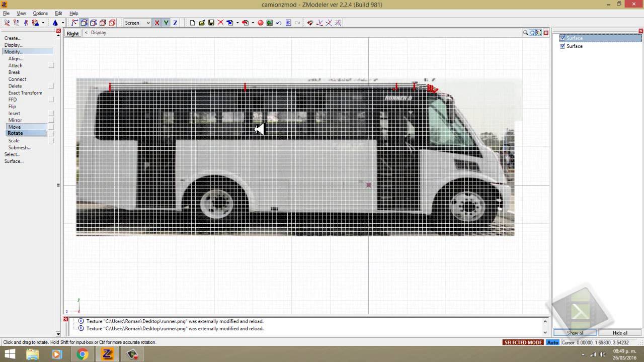Viewport: 644px width, 362px height.
Task: Click the Windows Start button
Action: pos(9,354)
